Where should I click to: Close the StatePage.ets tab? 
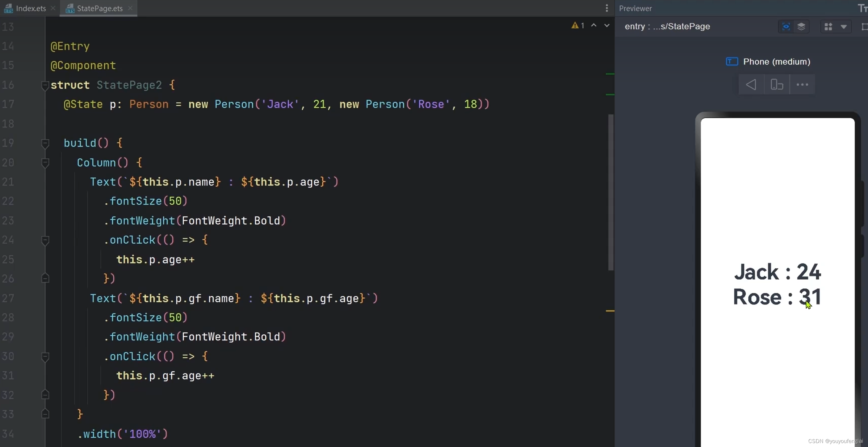pyautogui.click(x=130, y=8)
